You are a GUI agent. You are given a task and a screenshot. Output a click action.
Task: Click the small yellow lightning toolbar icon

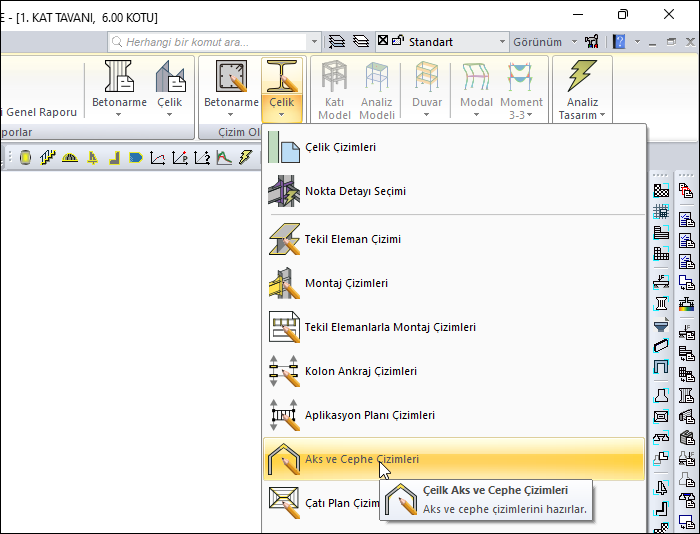(245, 158)
